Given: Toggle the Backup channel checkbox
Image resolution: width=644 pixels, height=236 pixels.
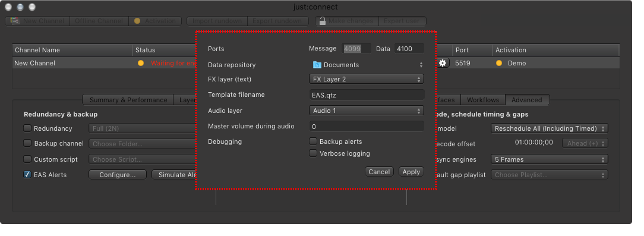Looking at the screenshot, I should [x=27, y=143].
